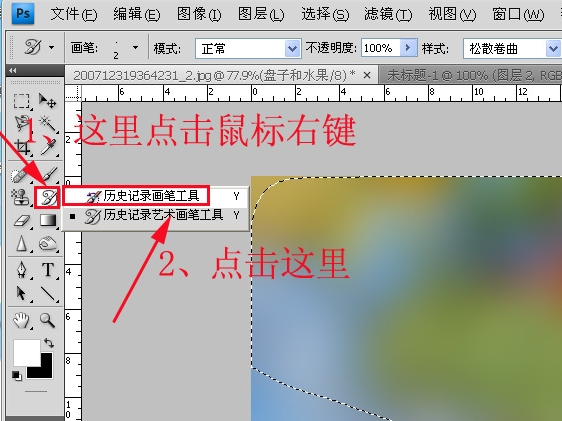Select the Pen tool
This screenshot has height=421, width=562.
(22, 270)
